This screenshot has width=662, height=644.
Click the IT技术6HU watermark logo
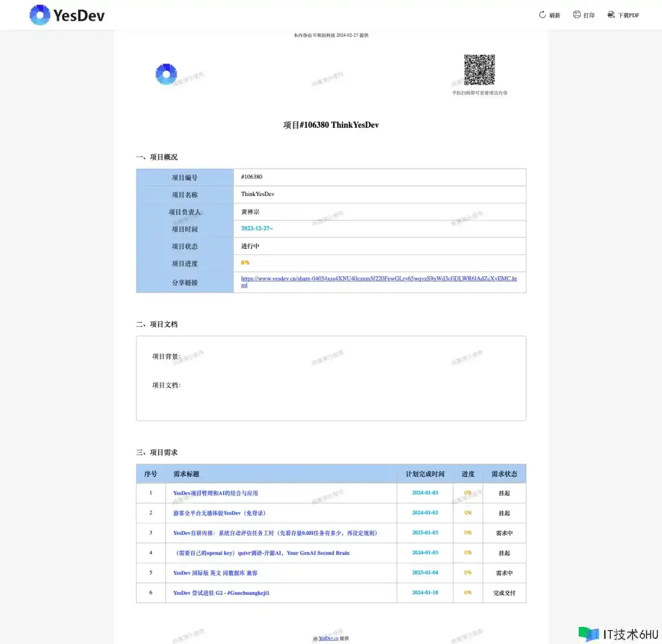point(619,634)
